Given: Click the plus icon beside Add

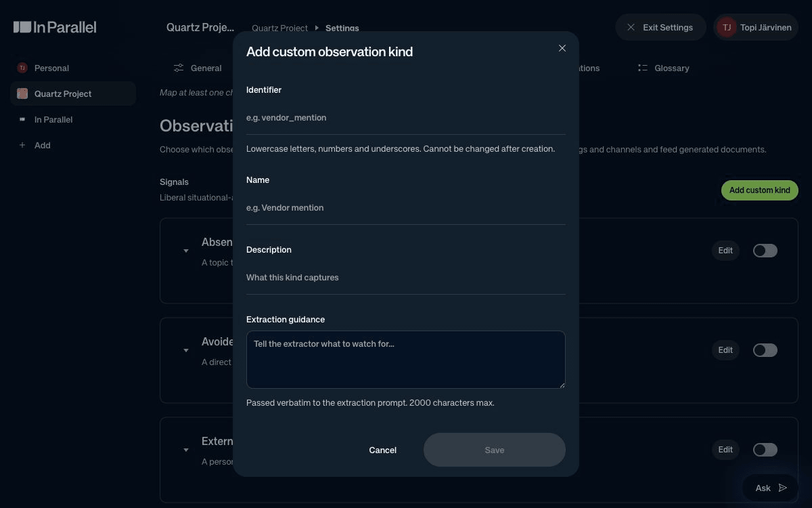Looking at the screenshot, I should point(22,145).
